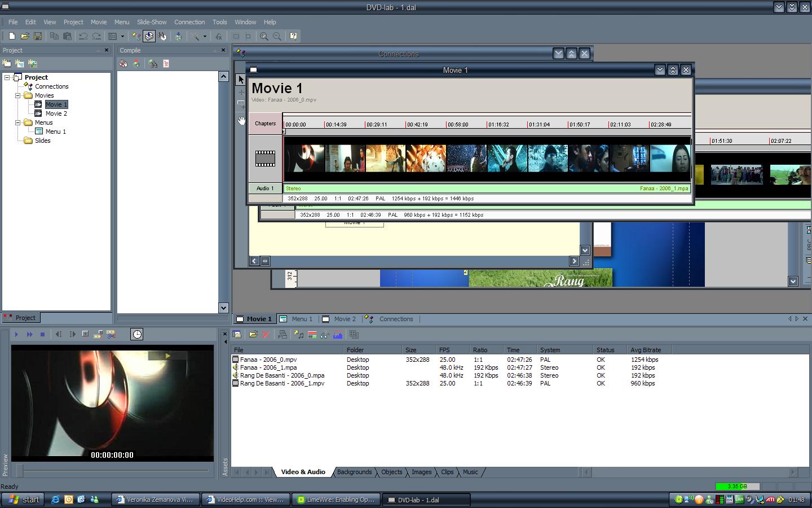This screenshot has width=812, height=508.
Task: Collapse the Movies folder in project tree
Action: coord(17,95)
